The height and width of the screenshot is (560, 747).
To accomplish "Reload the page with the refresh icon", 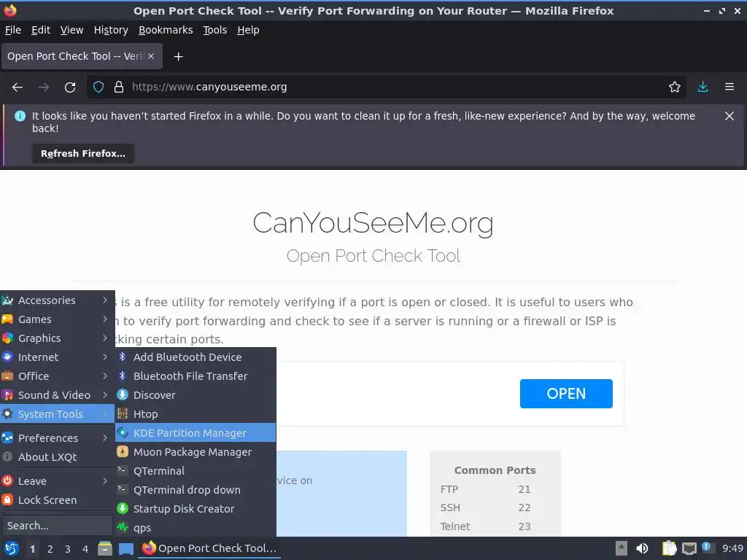I will click(x=70, y=87).
